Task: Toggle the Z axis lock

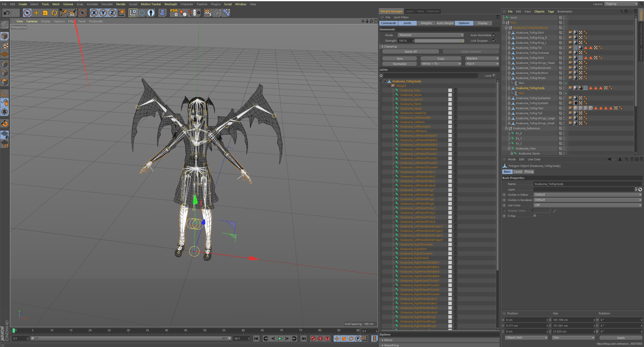Action: [x=112, y=13]
